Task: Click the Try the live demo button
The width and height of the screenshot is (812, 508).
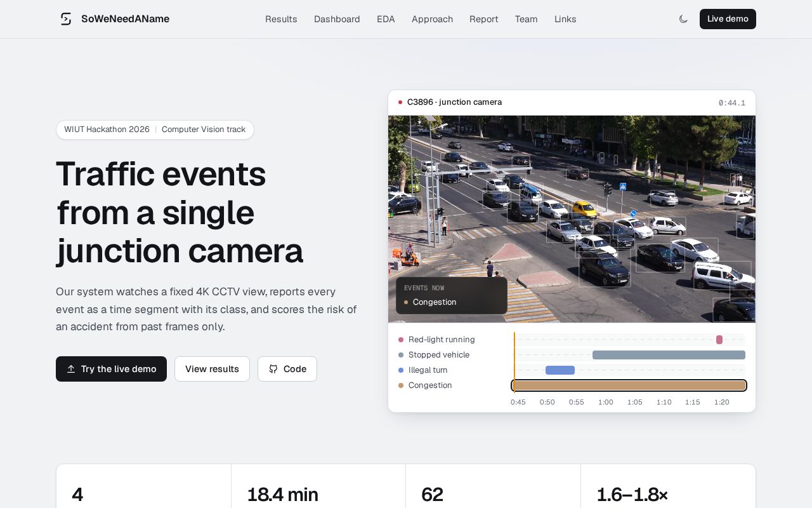Action: tap(111, 369)
